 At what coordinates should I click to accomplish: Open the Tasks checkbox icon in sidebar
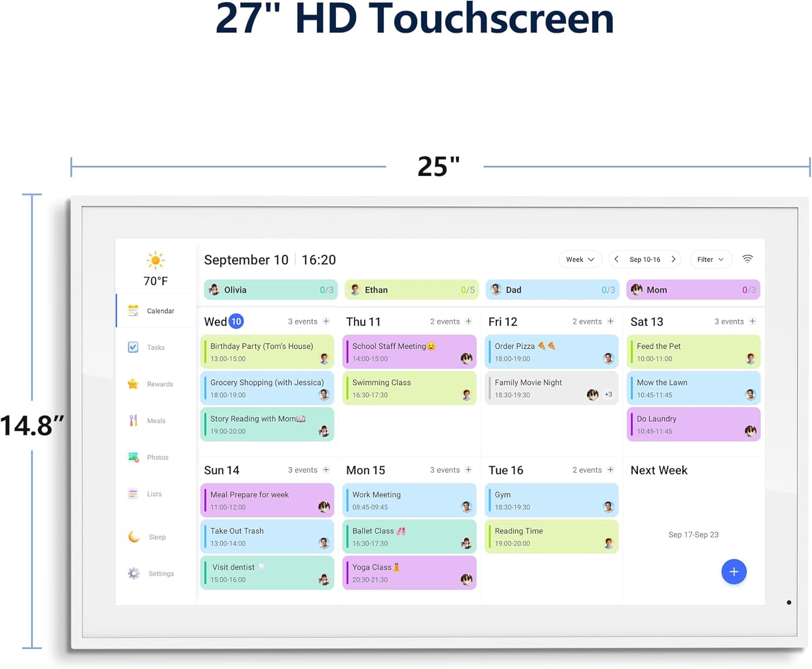pos(133,347)
